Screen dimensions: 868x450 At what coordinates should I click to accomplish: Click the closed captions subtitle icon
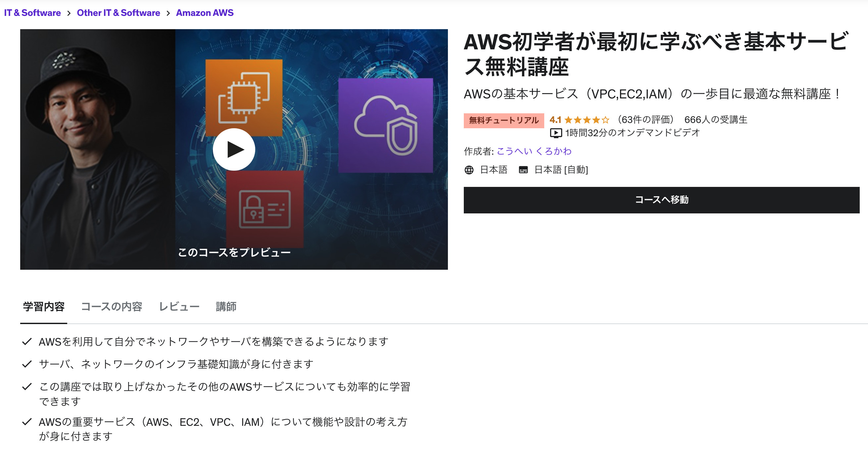click(523, 170)
